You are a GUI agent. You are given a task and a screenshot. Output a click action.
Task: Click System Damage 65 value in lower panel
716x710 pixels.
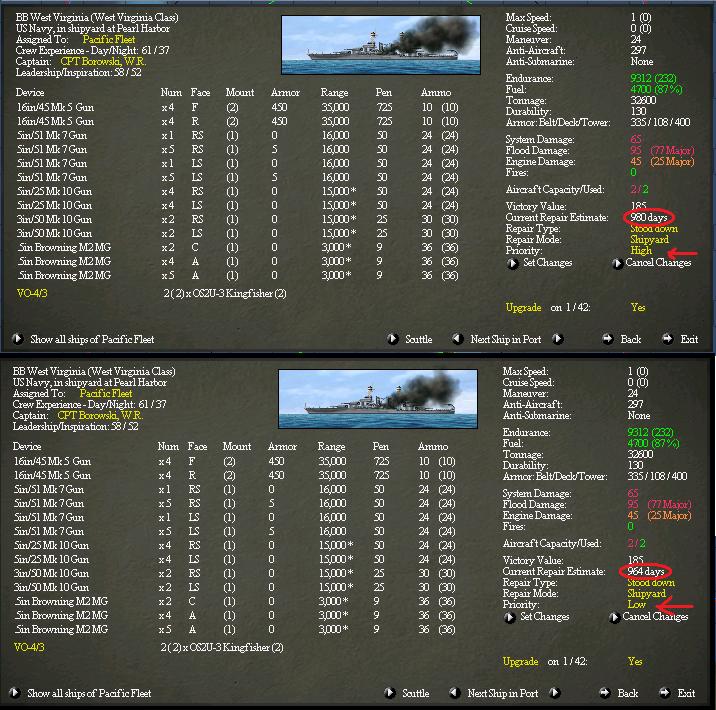(633, 493)
